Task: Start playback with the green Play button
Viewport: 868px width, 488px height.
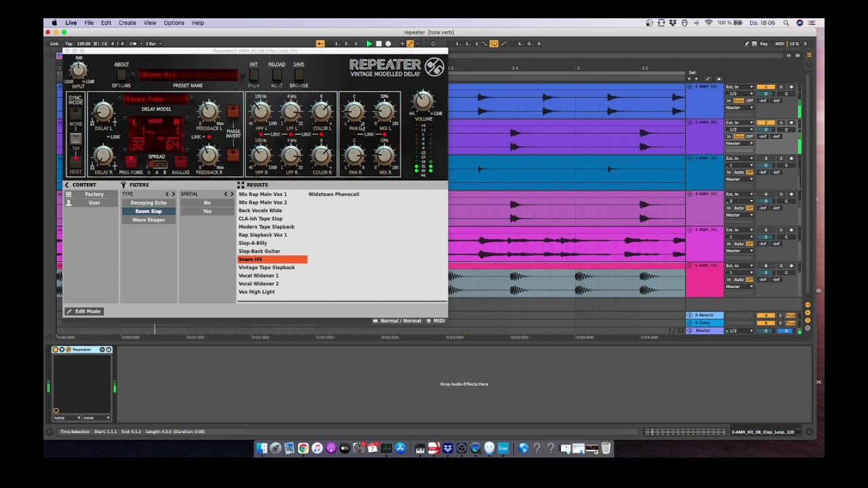Action: click(x=369, y=43)
